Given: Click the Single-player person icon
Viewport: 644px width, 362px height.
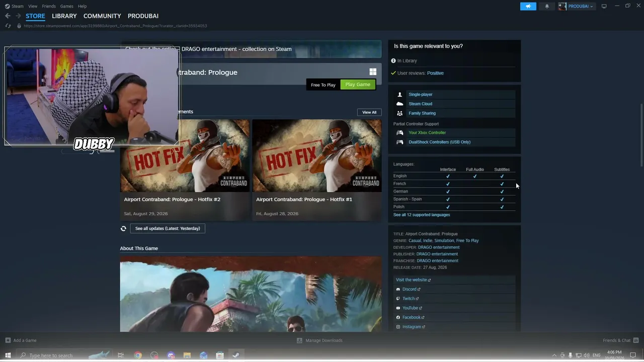Looking at the screenshot, I should coord(399,95).
